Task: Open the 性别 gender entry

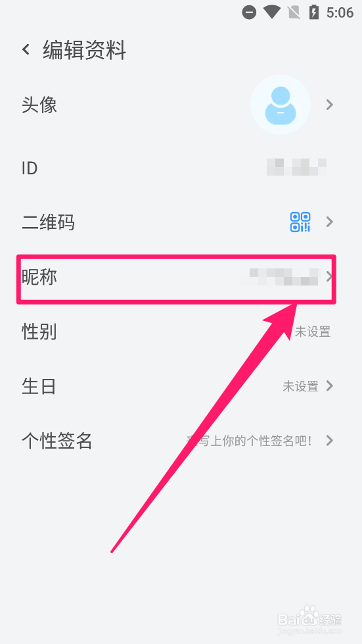Action: pos(176,332)
